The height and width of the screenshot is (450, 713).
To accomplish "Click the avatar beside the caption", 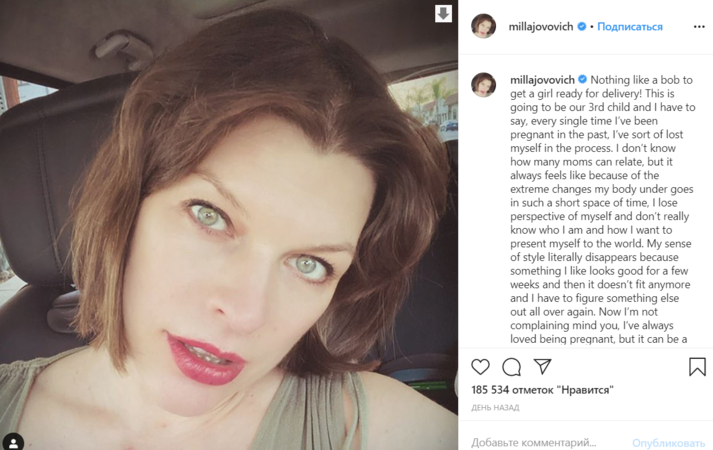I will tap(483, 85).
